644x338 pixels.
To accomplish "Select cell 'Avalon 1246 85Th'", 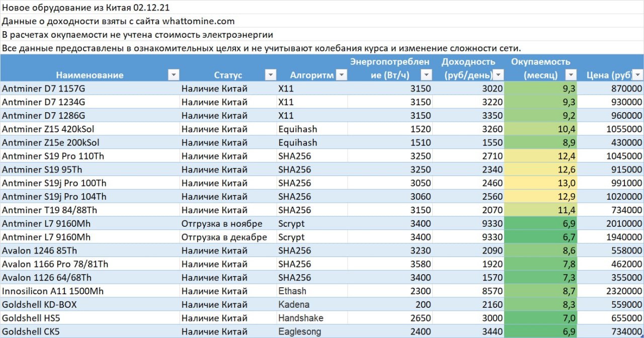I will tap(90, 250).
